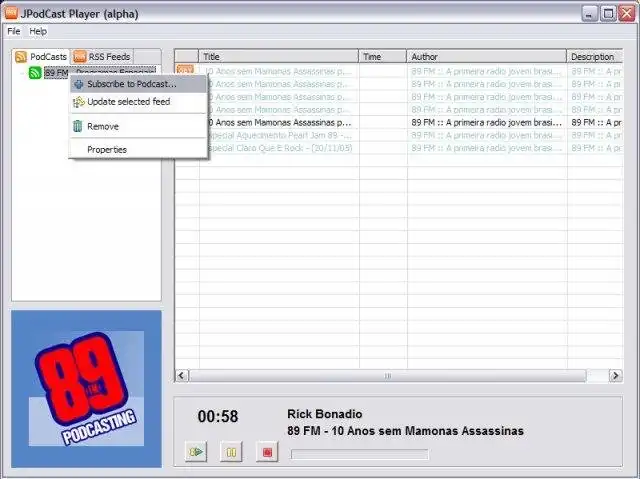The width and height of the screenshot is (640, 479).
Task: Choose Update selected feed from context menu
Action: tap(138, 102)
